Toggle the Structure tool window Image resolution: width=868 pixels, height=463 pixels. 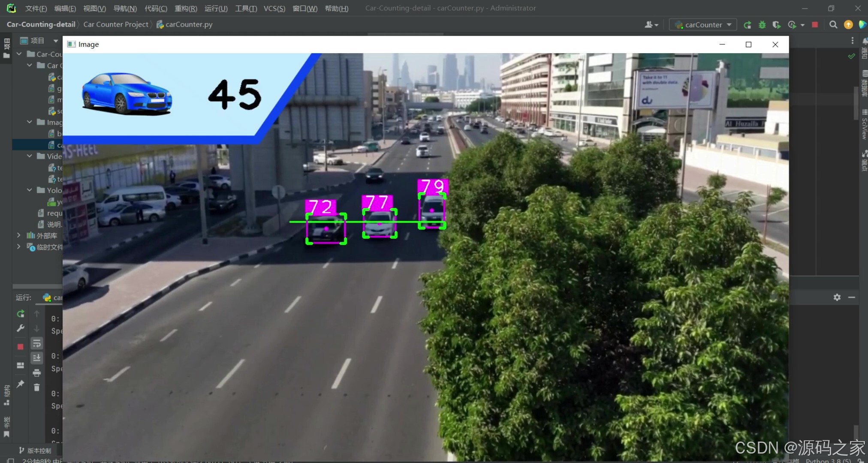click(6, 395)
